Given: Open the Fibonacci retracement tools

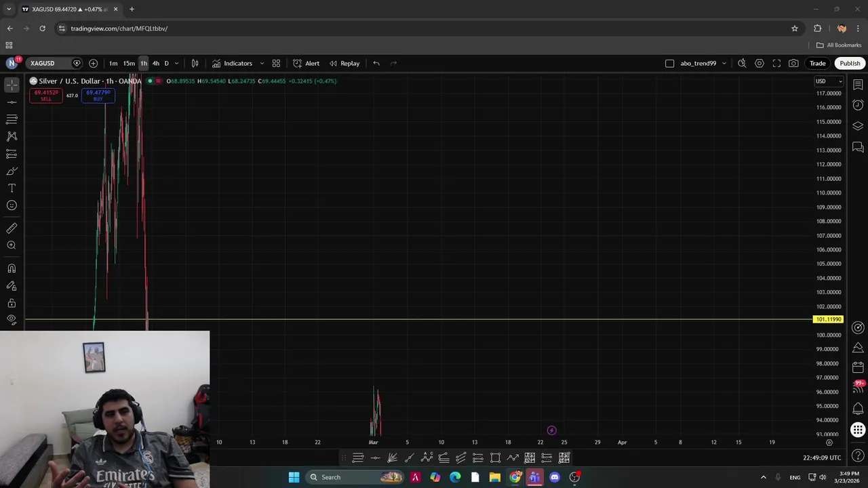Looking at the screenshot, I should click(12, 119).
